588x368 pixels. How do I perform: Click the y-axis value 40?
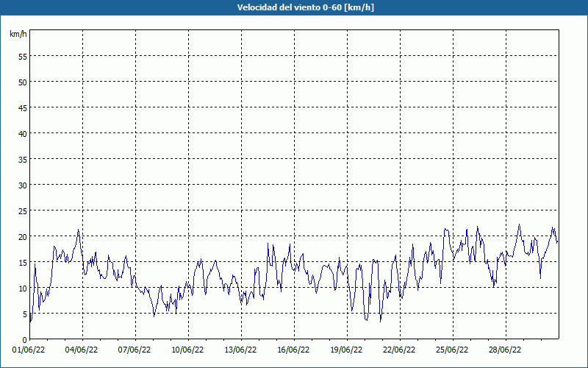tap(23, 134)
